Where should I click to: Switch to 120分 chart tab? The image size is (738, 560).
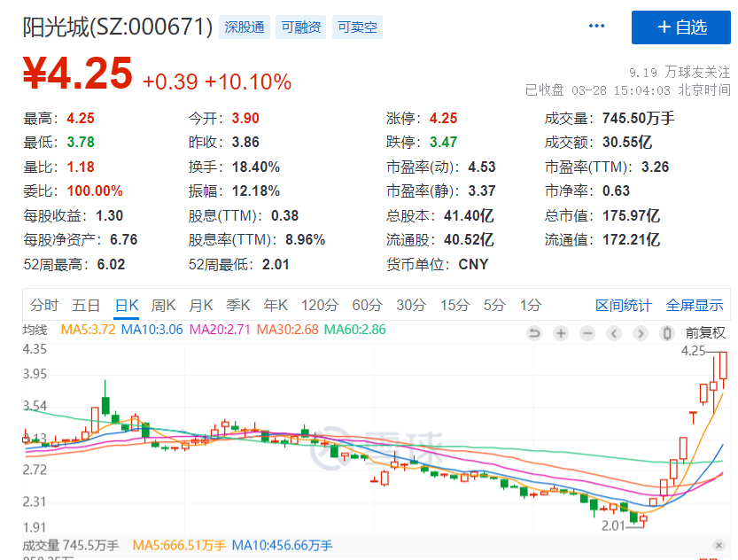(x=320, y=306)
